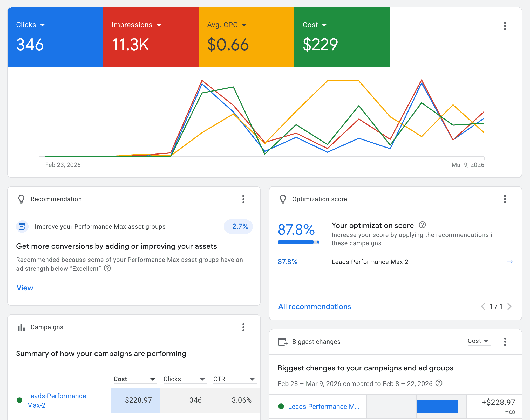Click the lightbulb icon on the Recommendation card

pos(21,199)
